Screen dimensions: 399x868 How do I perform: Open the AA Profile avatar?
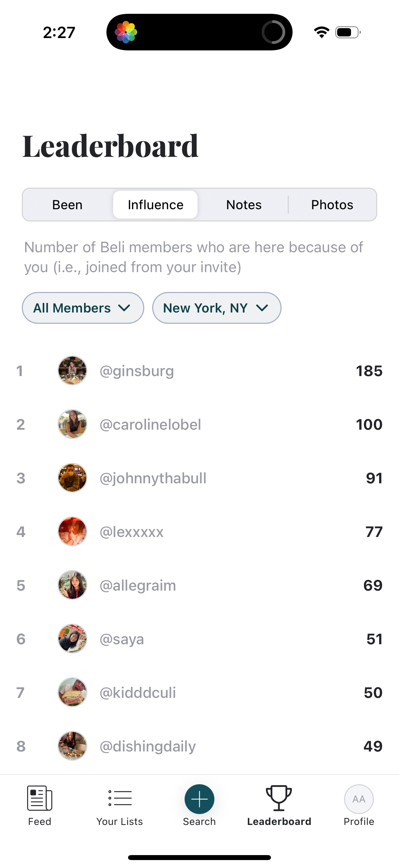[x=359, y=799]
